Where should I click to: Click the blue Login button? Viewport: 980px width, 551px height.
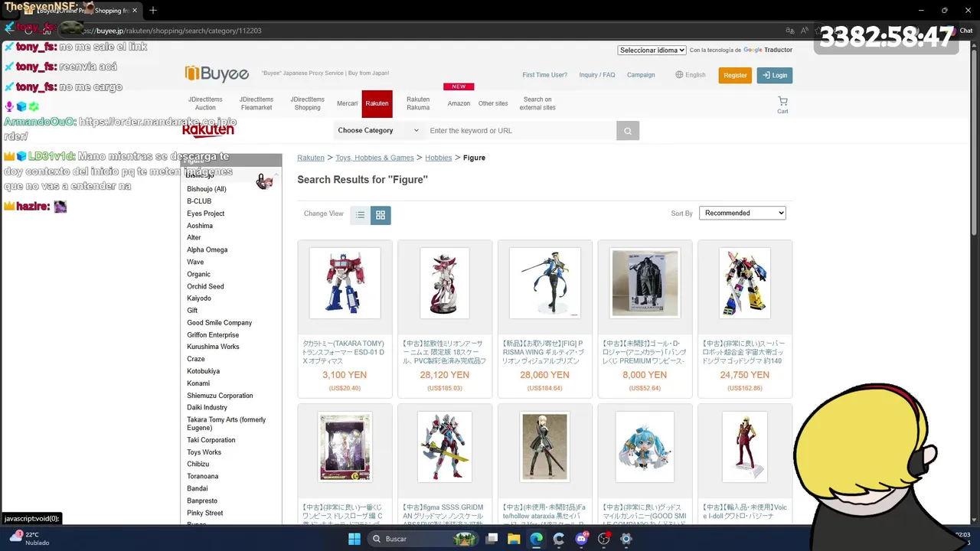775,75
